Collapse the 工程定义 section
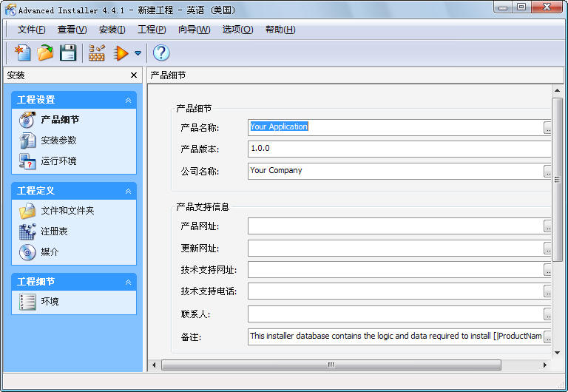This screenshot has height=392, width=568. [128, 192]
